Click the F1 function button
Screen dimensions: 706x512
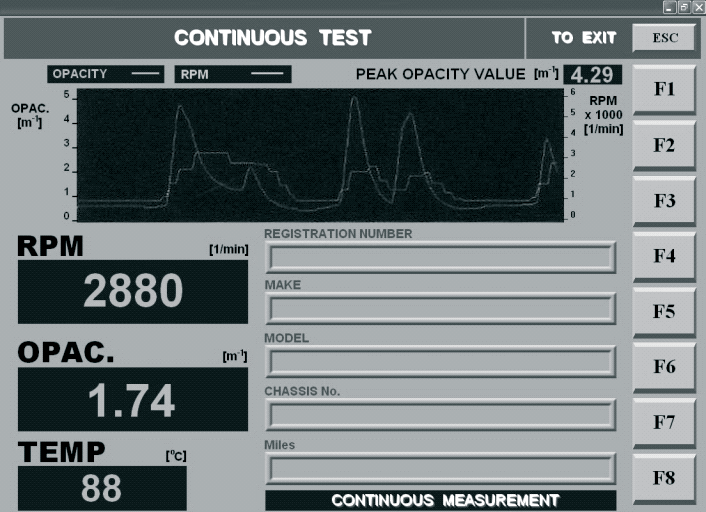click(664, 90)
